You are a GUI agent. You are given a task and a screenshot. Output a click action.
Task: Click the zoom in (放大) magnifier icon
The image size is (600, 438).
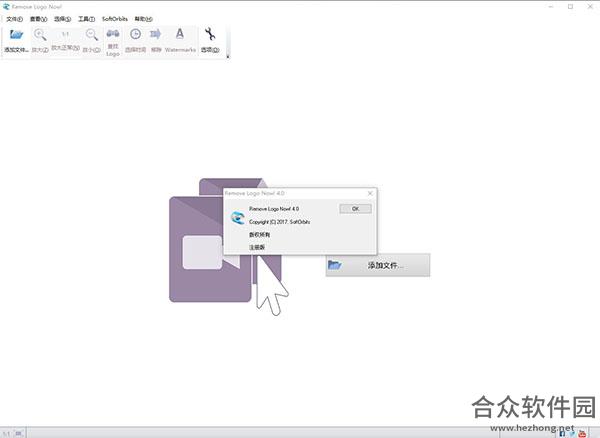[x=40, y=35]
